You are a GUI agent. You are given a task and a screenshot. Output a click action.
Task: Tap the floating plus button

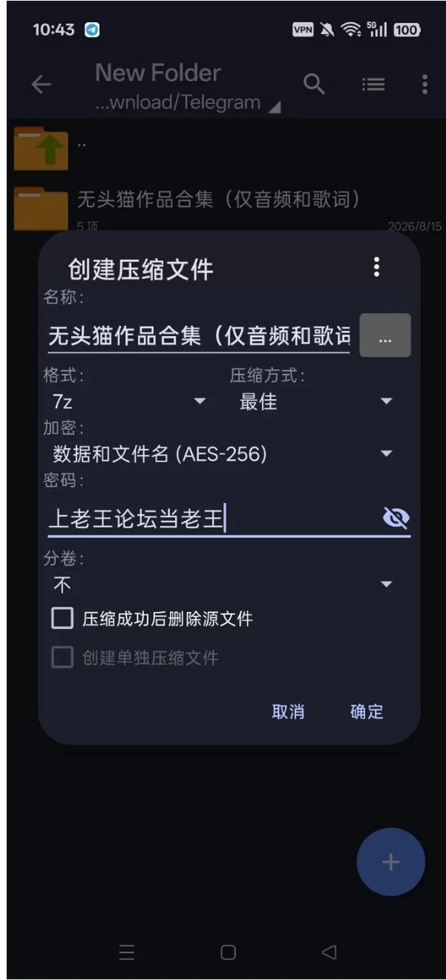[391, 862]
